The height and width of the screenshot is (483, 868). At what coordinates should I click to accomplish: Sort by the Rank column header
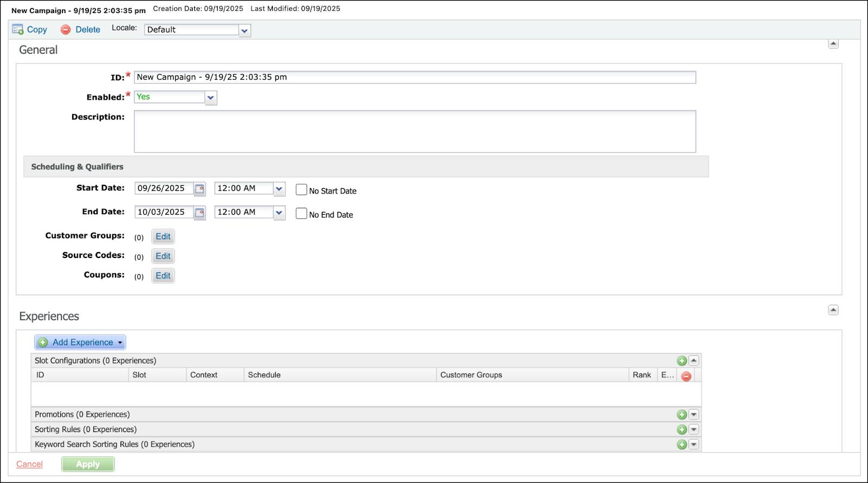click(643, 375)
